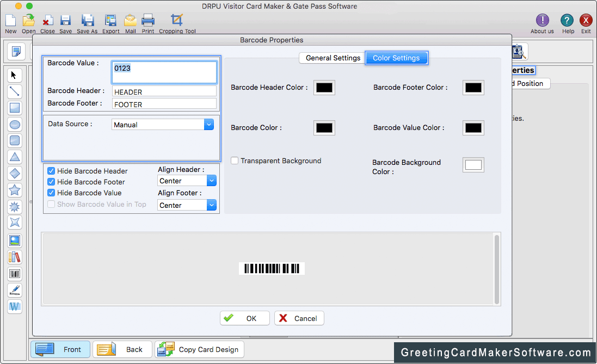The height and width of the screenshot is (364, 597).
Task: Confirm with the OK button
Action: (x=244, y=318)
